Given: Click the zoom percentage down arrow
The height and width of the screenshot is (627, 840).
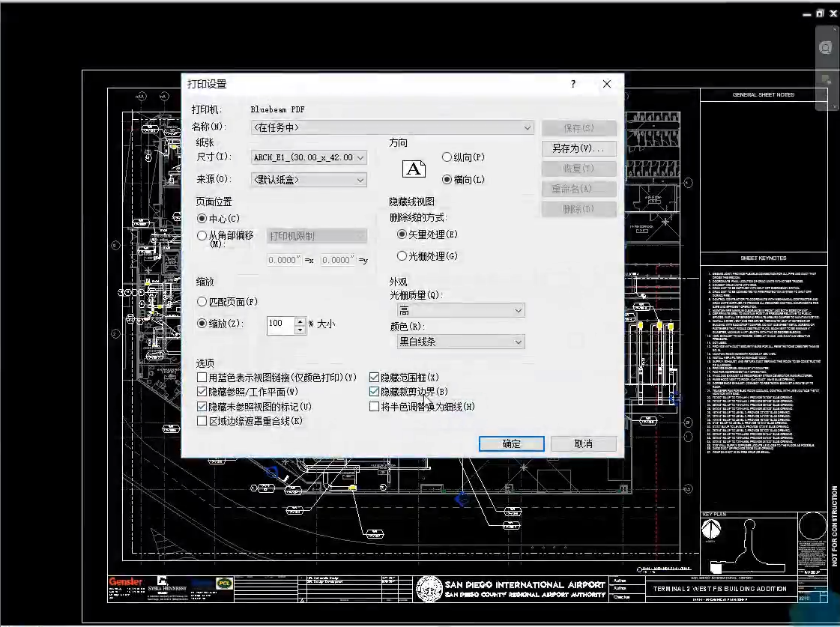Looking at the screenshot, I should tap(300, 330).
